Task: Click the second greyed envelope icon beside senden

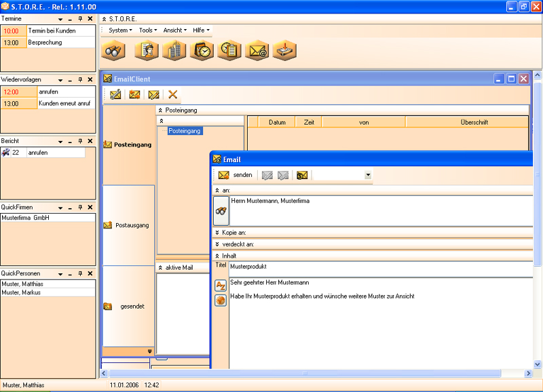Action: [x=283, y=176]
